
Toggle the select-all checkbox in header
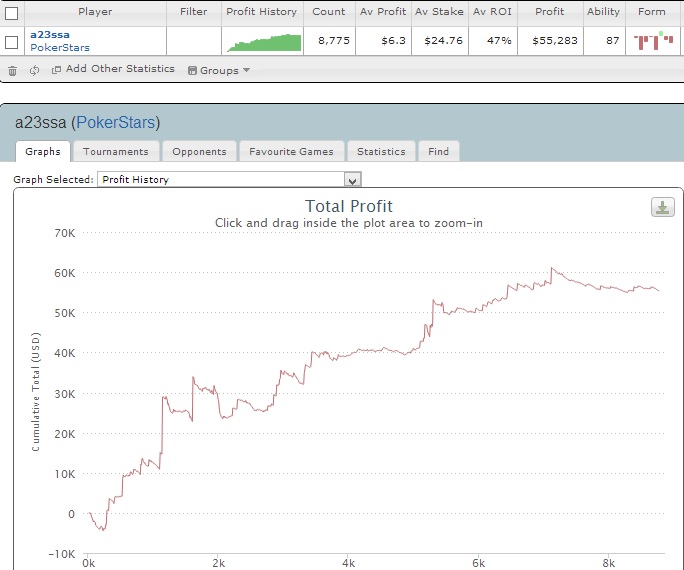coord(11,13)
